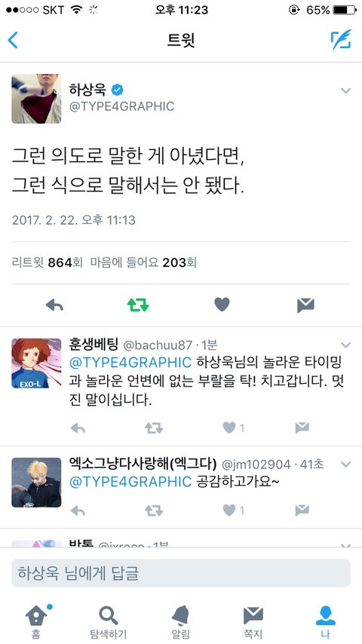The width and height of the screenshot is (362, 644).
Task: Expand options chevron on 하상욱's tweet
Action: click(x=346, y=90)
